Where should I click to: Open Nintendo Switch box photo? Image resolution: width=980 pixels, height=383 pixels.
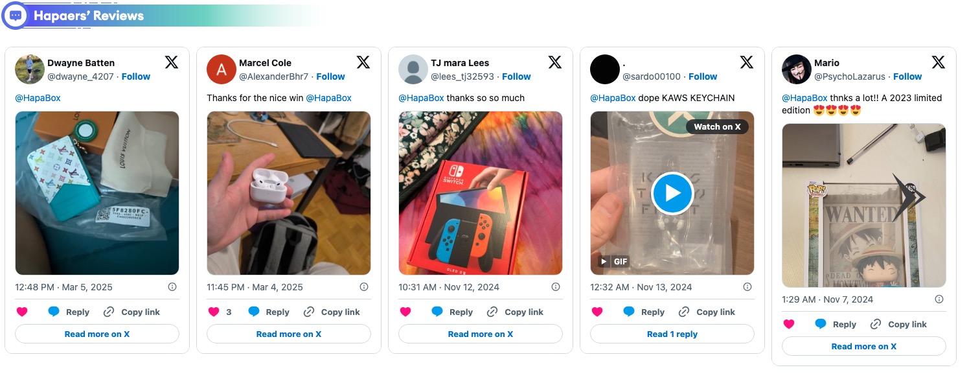(480, 193)
